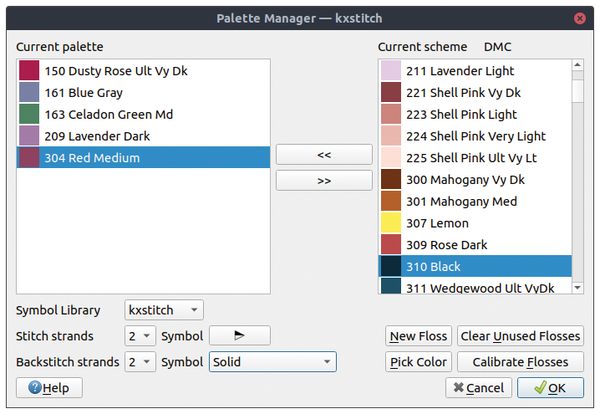The image size is (600, 414).
Task: Click scheme list scroll down arrow
Action: tap(577, 287)
